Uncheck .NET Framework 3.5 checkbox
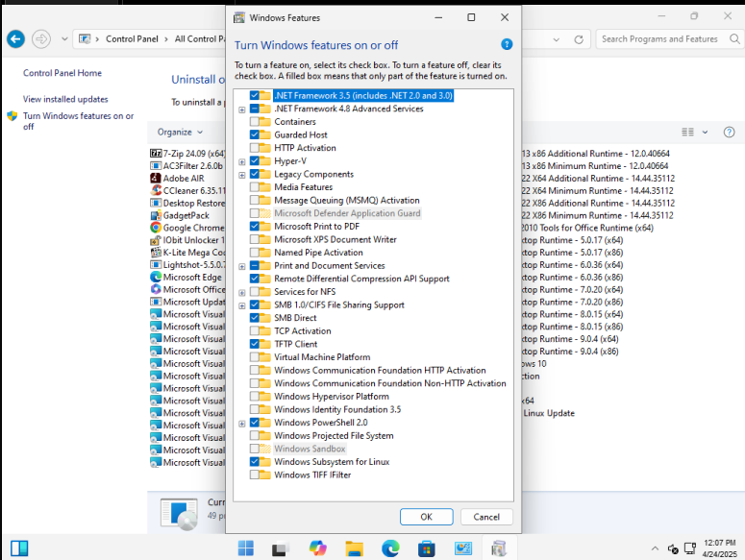Image resolution: width=745 pixels, height=560 pixels. click(254, 95)
